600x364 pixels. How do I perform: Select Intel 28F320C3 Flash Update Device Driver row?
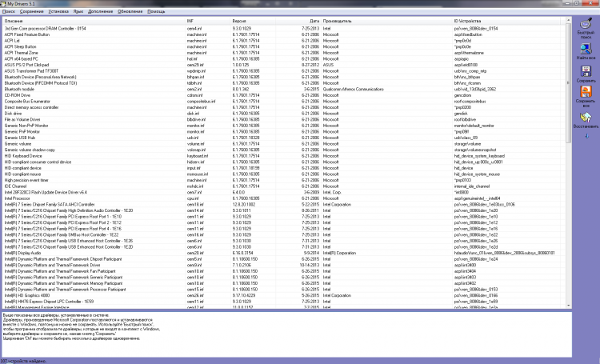click(x=283, y=193)
